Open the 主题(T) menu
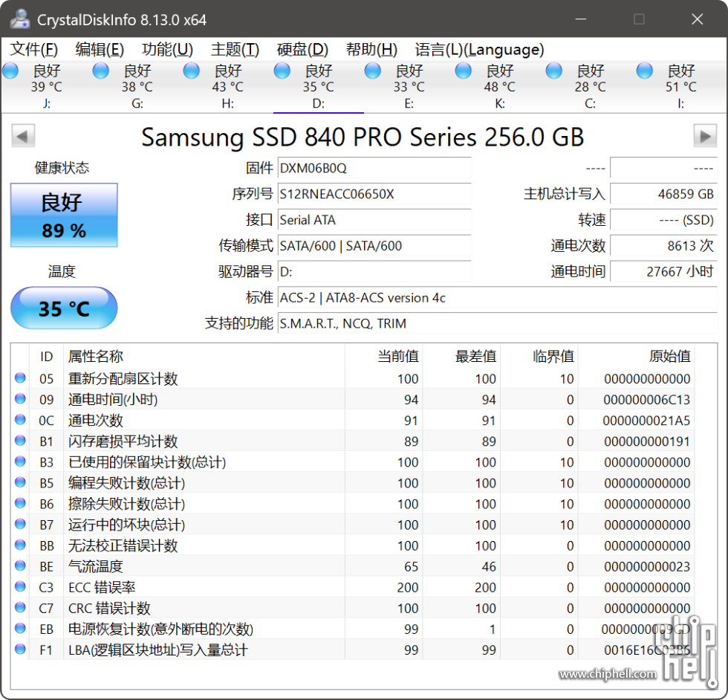The height and width of the screenshot is (700, 728). (x=235, y=49)
